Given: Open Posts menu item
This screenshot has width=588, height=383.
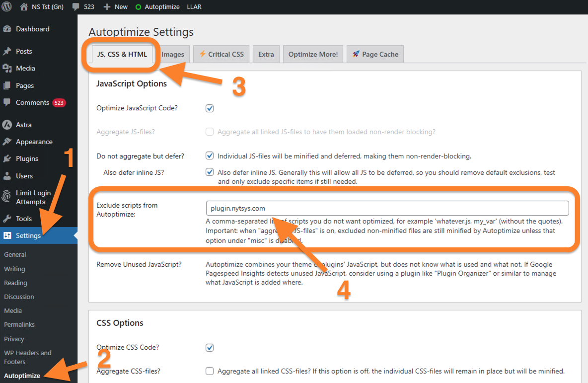Looking at the screenshot, I should tap(24, 51).
